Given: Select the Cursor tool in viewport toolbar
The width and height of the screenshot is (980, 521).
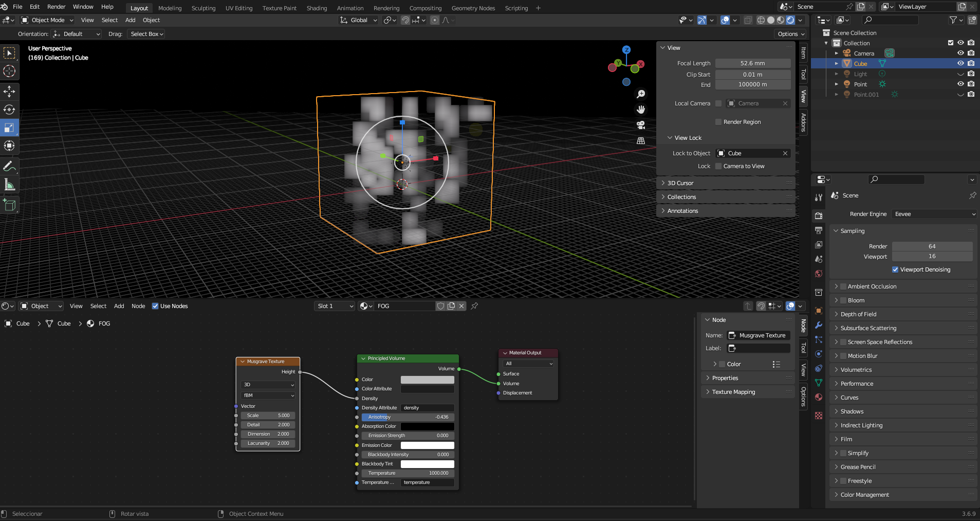Looking at the screenshot, I should (x=9, y=71).
